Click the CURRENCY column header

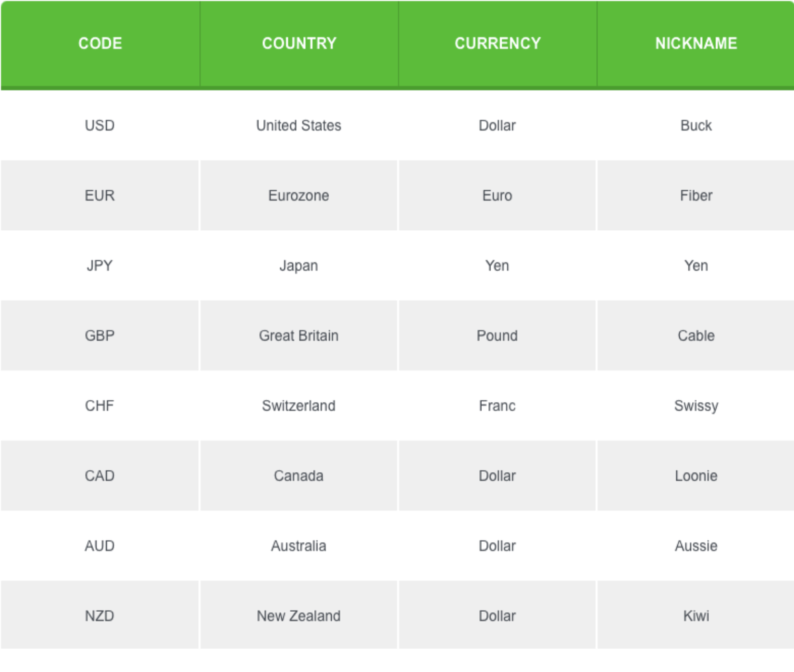(498, 44)
